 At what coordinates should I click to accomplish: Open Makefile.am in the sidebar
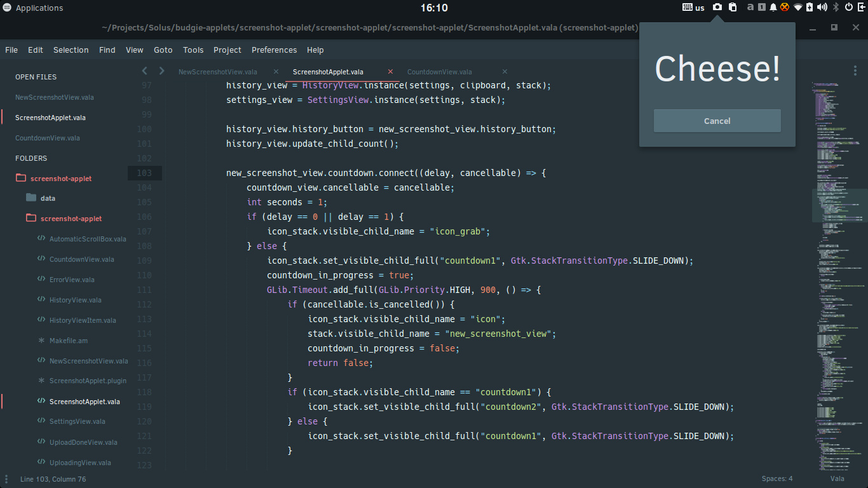(x=69, y=341)
